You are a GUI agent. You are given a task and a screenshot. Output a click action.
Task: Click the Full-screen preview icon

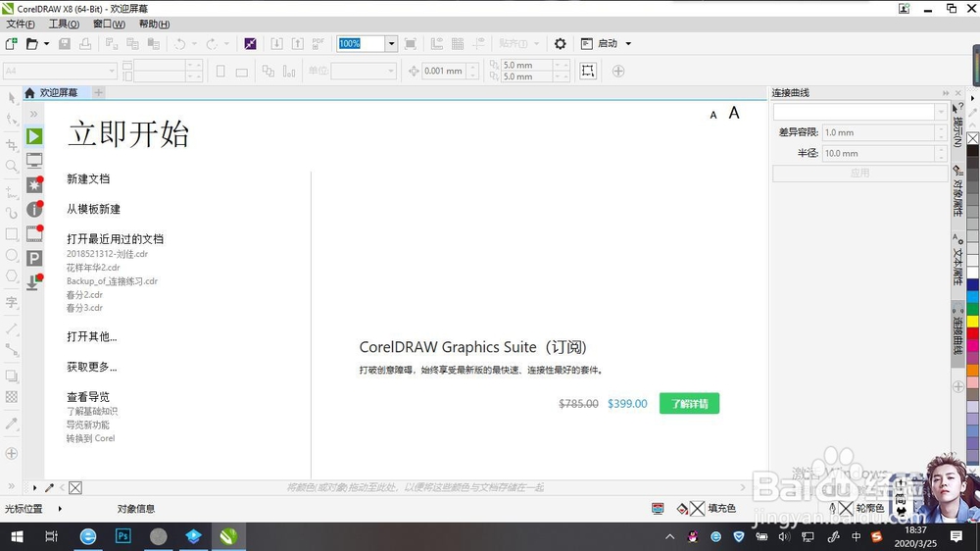coord(410,44)
